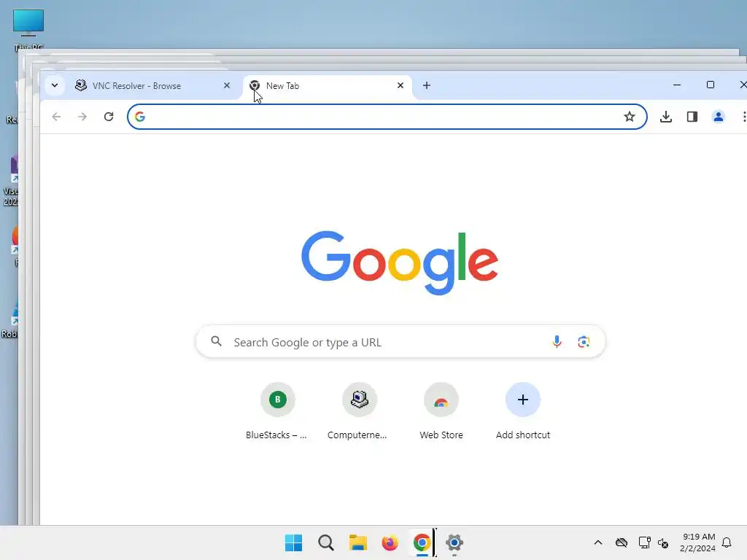Viewport: 747px width, 560px height.
Task: Click the OneDrive cloud tray icon
Action: coord(622,542)
